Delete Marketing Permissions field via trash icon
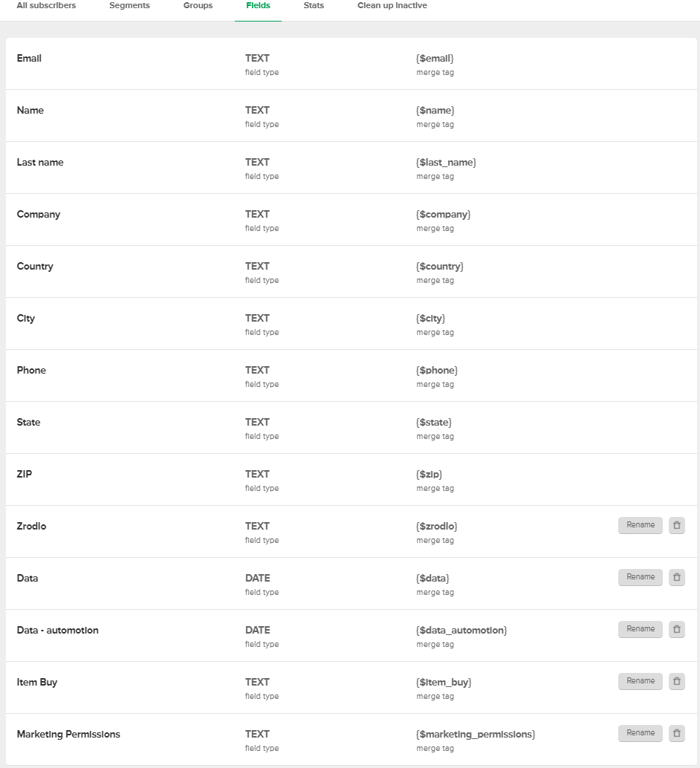Image resolution: width=700 pixels, height=768 pixels. tap(676, 733)
